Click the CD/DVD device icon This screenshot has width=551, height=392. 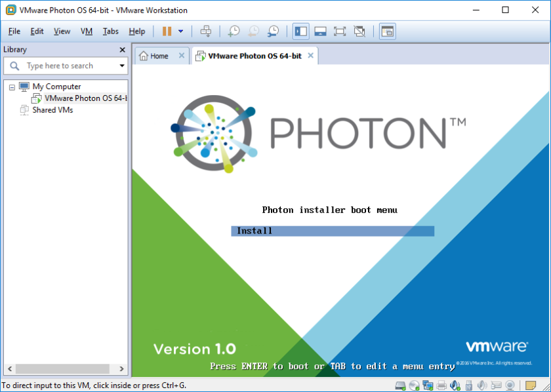click(414, 385)
